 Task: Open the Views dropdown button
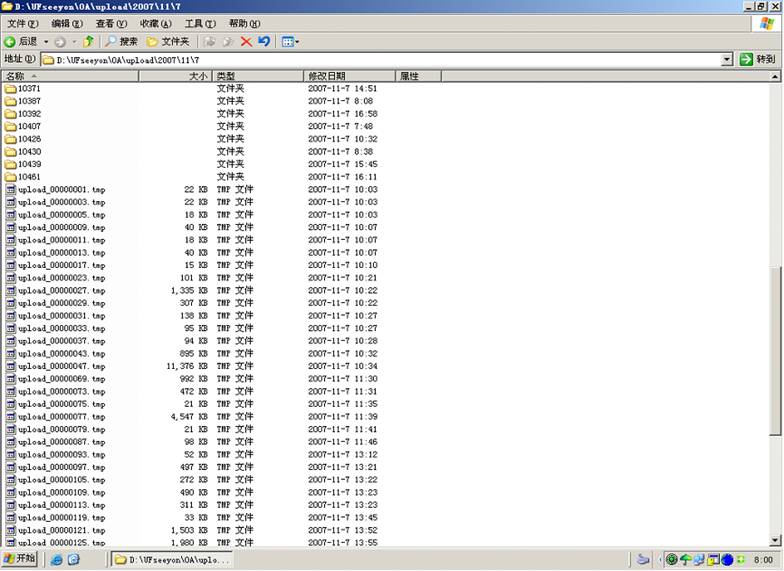(x=290, y=41)
